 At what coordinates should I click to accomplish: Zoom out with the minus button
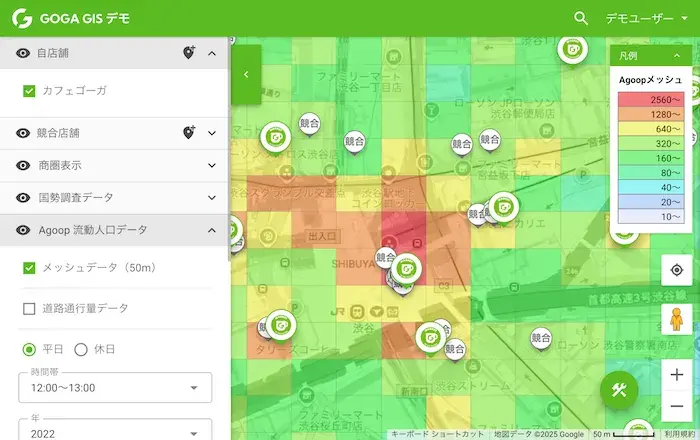coord(676,406)
